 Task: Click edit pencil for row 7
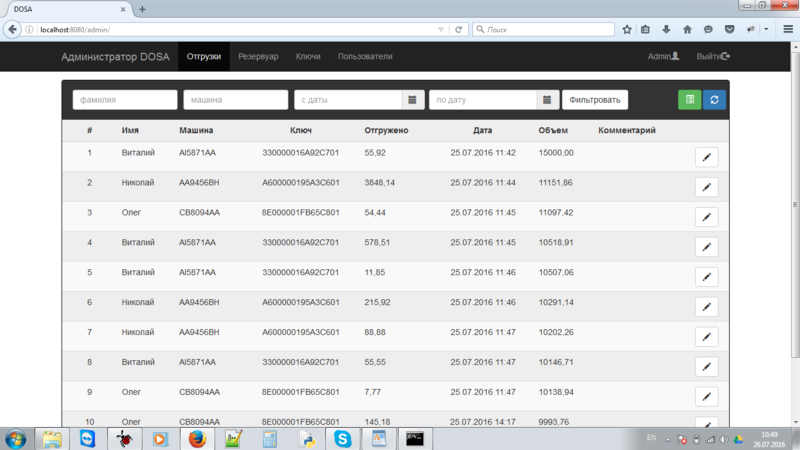point(706,336)
